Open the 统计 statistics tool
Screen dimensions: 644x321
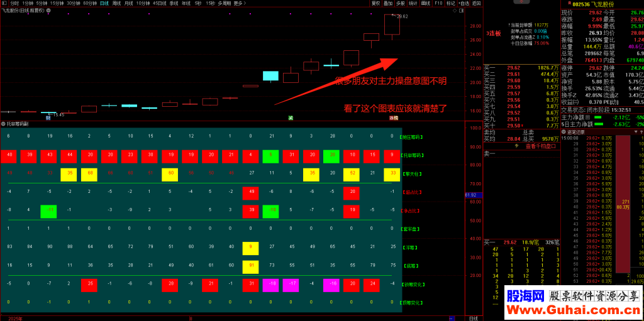413,3
